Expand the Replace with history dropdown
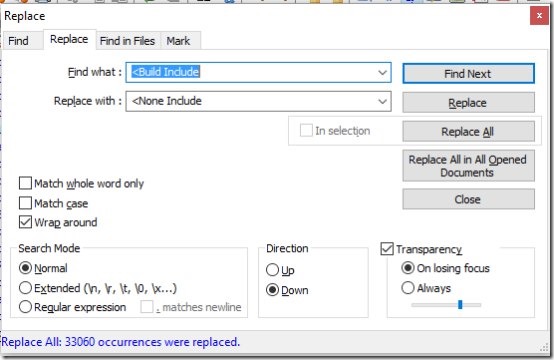The width and height of the screenshot is (554, 360). [382, 101]
